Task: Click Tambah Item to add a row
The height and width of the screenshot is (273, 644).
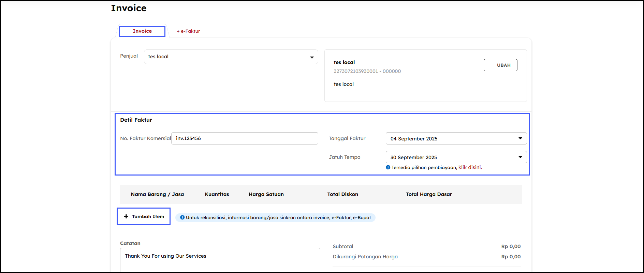Action: pos(144,216)
